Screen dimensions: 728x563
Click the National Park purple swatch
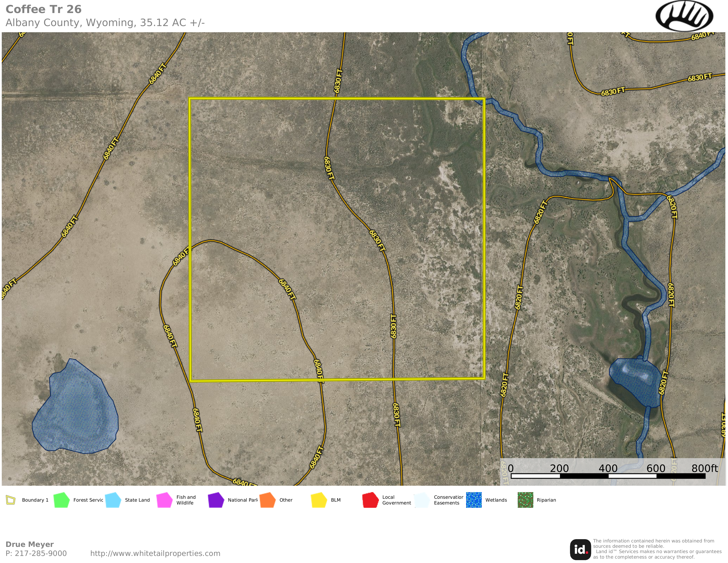click(x=216, y=500)
